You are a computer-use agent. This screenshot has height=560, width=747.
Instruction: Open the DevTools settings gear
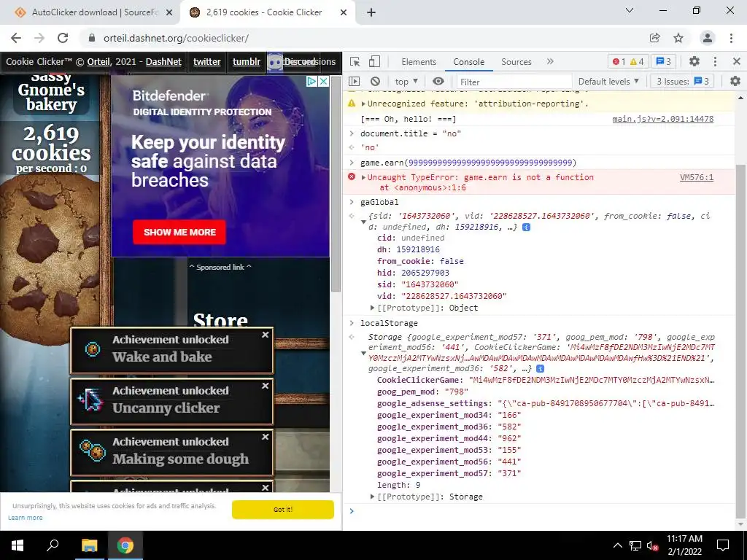coord(694,61)
